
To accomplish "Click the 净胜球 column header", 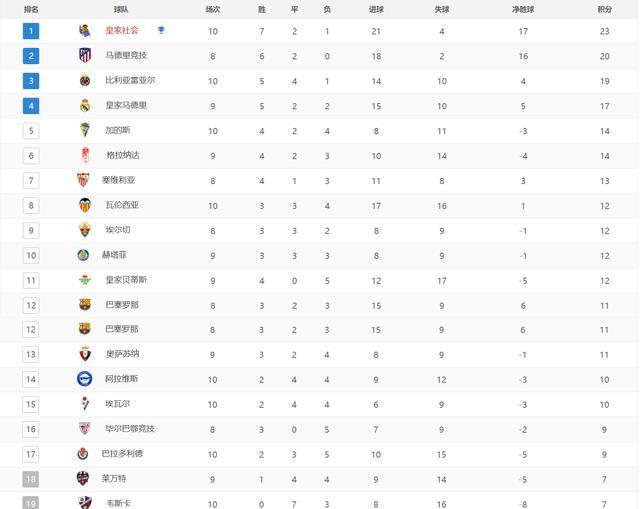I will 523,8.
